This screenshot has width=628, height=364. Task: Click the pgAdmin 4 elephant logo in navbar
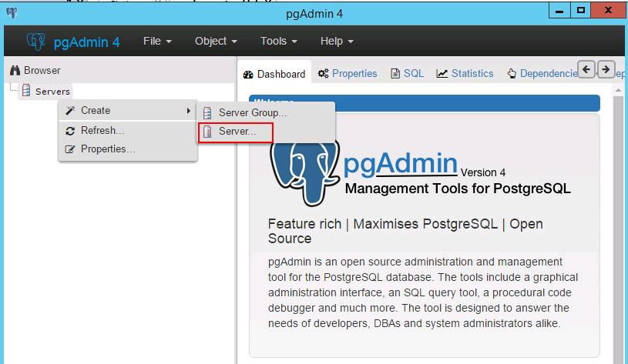pyautogui.click(x=35, y=41)
